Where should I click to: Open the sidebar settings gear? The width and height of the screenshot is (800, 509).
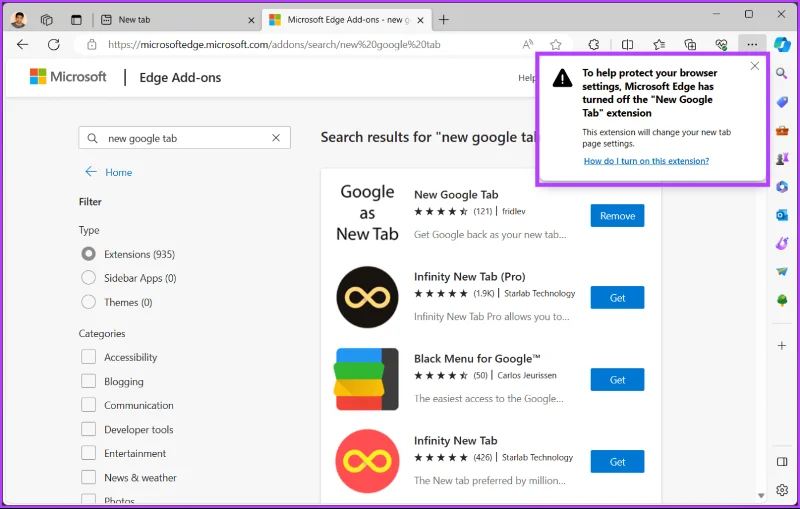click(x=782, y=490)
